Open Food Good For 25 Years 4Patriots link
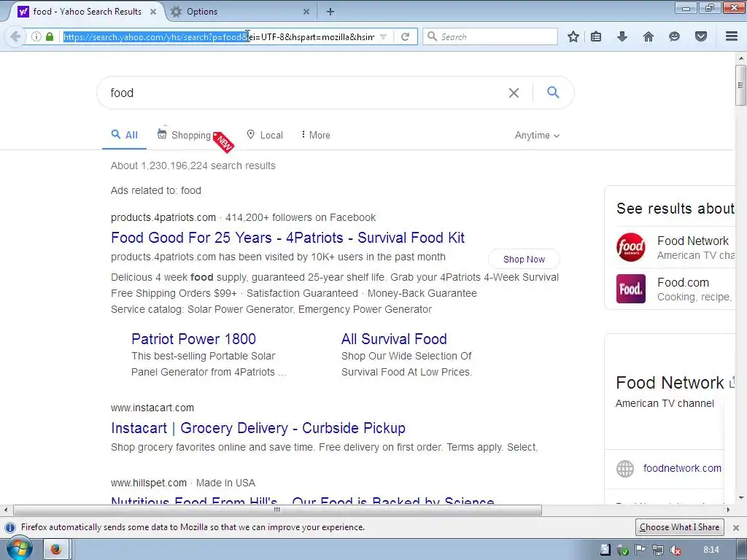The image size is (747, 560). (287, 238)
